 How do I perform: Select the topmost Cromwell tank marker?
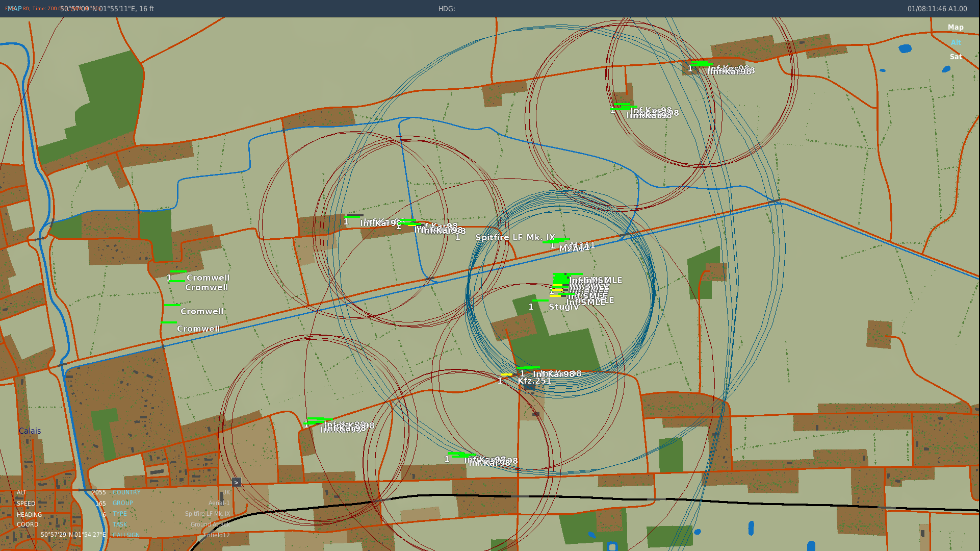pyautogui.click(x=208, y=278)
